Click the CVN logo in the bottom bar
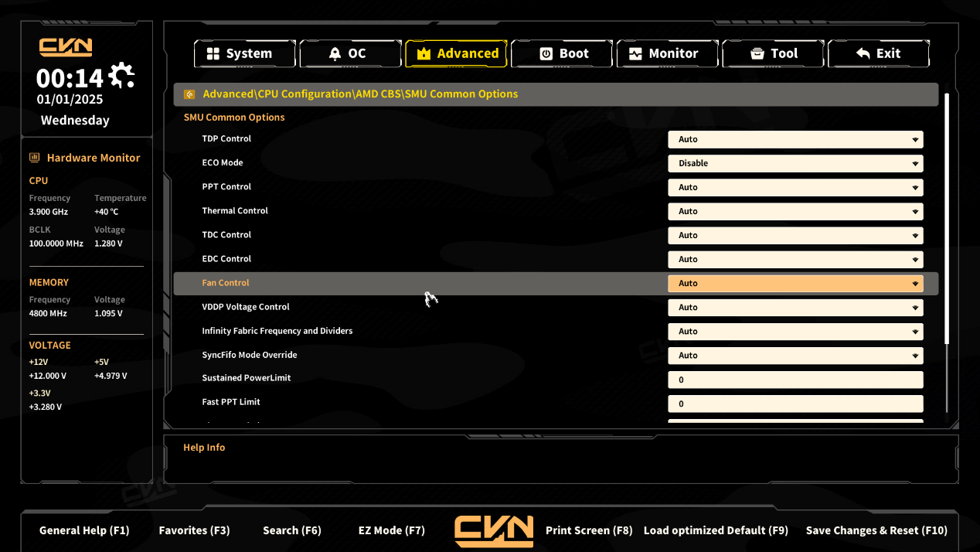Screen dimensions: 980x552 (494, 531)
